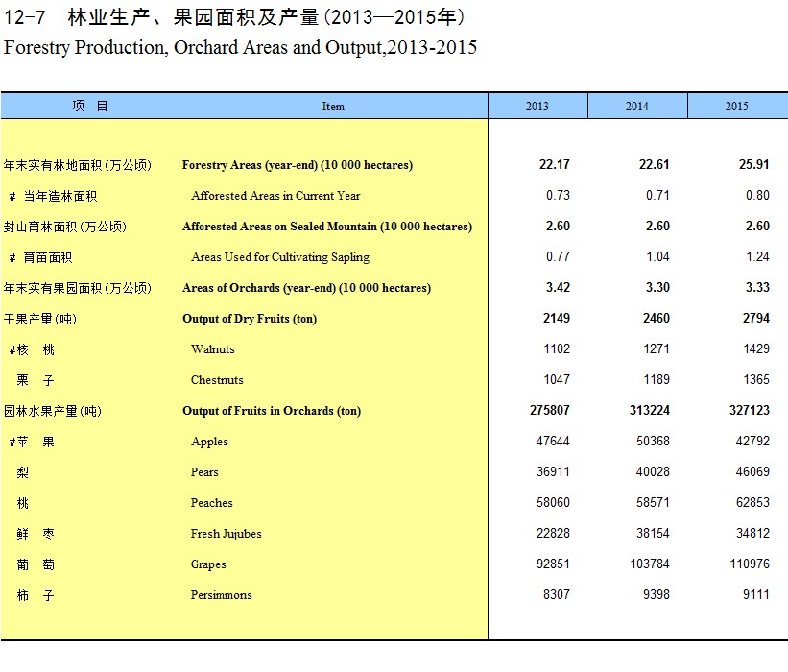This screenshot has height=672, width=788.
Task: Click 42792 apples 2015 value
Action: [752, 441]
